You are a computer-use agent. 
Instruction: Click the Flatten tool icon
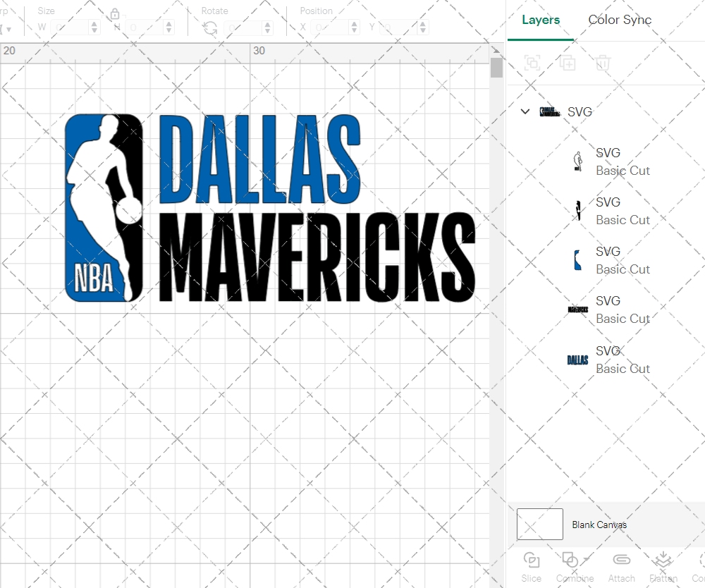pyautogui.click(x=663, y=560)
